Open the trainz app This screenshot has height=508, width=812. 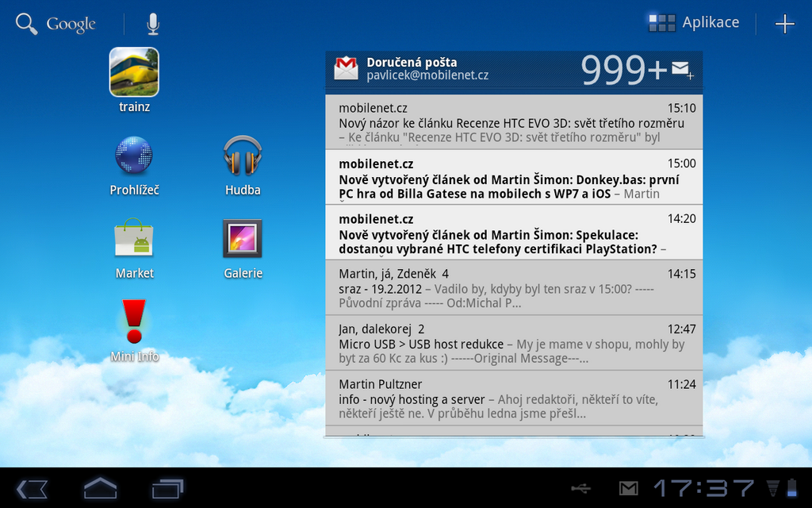point(133,71)
